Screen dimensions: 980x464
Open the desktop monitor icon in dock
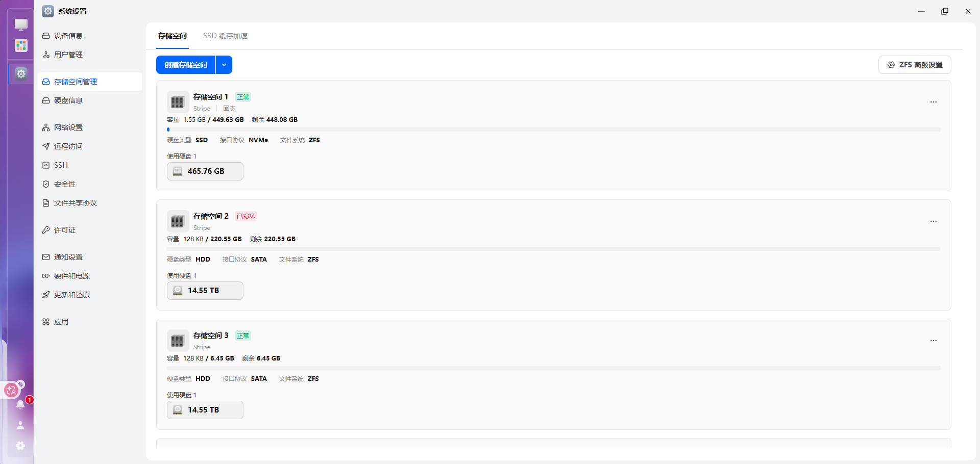click(x=21, y=24)
